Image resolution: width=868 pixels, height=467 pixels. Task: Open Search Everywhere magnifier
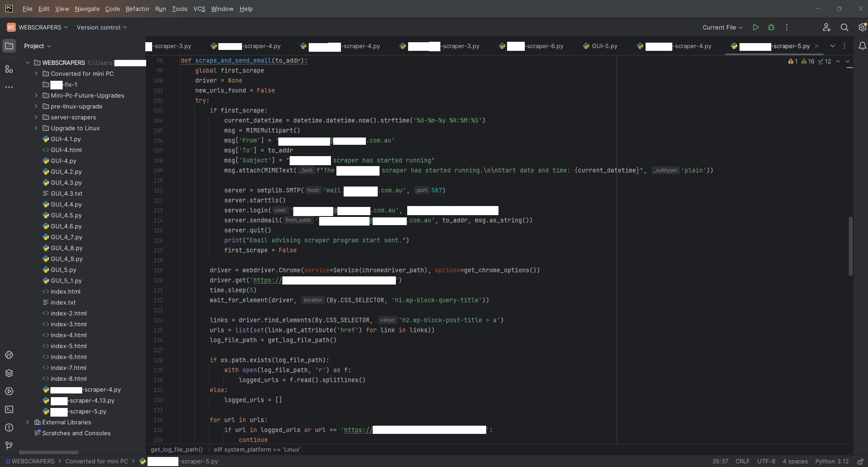[x=844, y=27]
